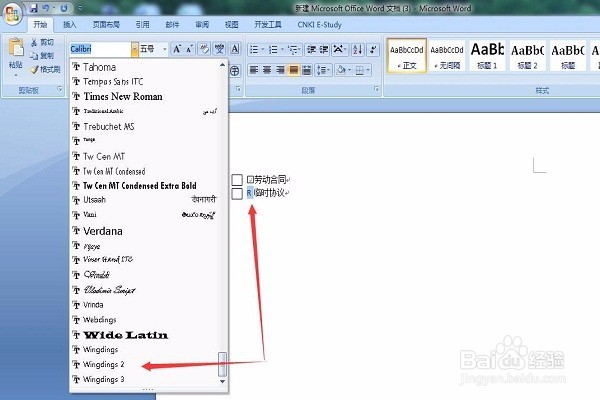The image size is (600, 400).
Task: Align the text left
Action: (x=254, y=70)
